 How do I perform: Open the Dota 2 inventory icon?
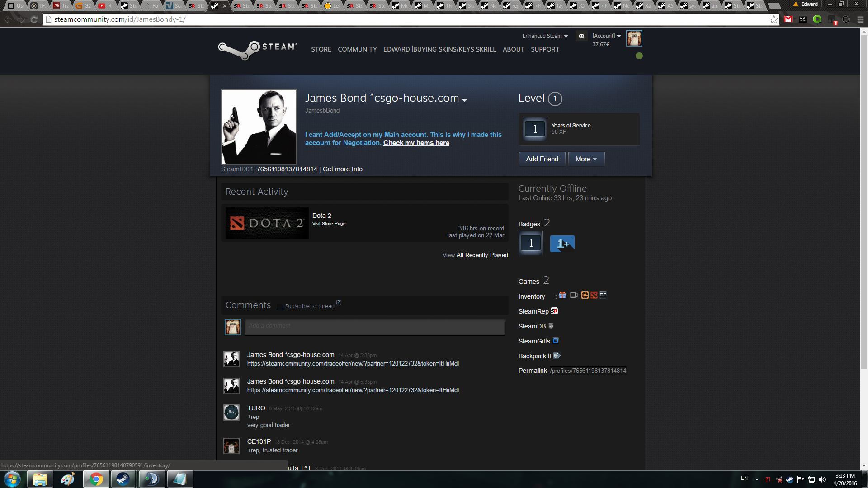click(594, 296)
